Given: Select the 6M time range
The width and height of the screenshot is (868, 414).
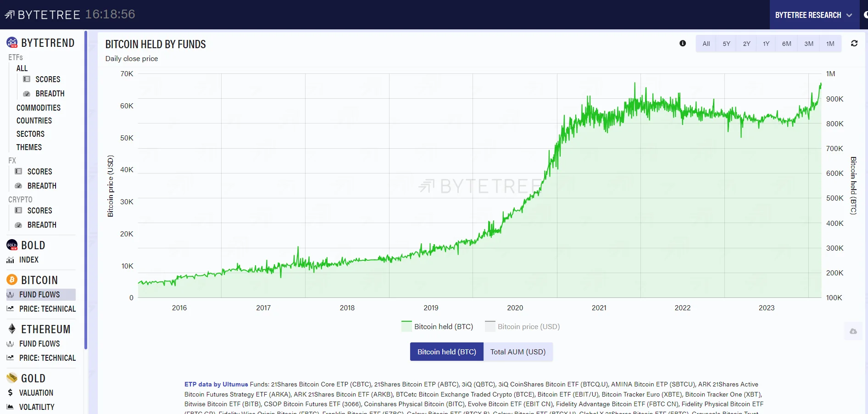Looking at the screenshot, I should coord(786,44).
